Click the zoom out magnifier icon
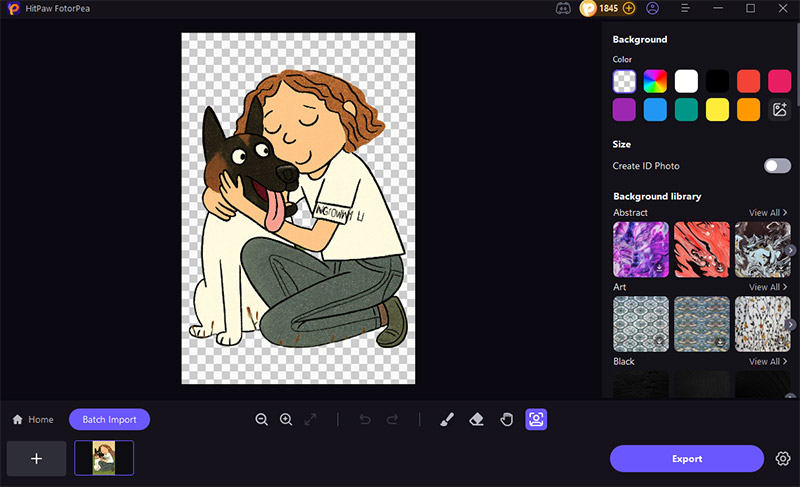This screenshot has height=487, width=800. point(262,420)
